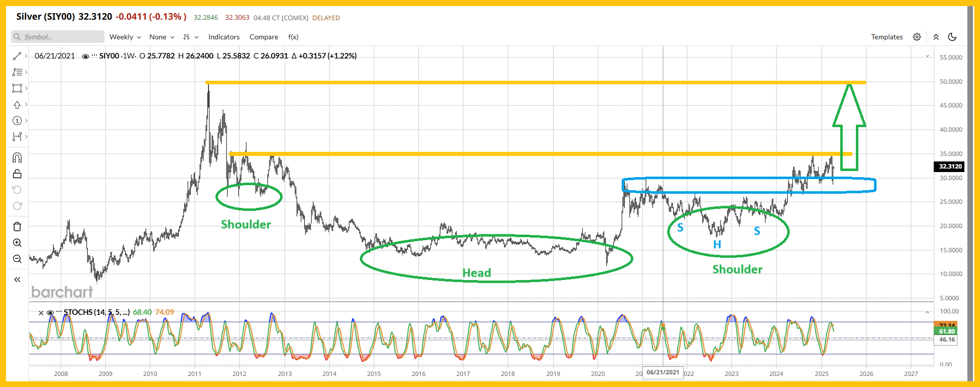Open the Compare menu
This screenshot has width=980, height=387.
click(264, 37)
